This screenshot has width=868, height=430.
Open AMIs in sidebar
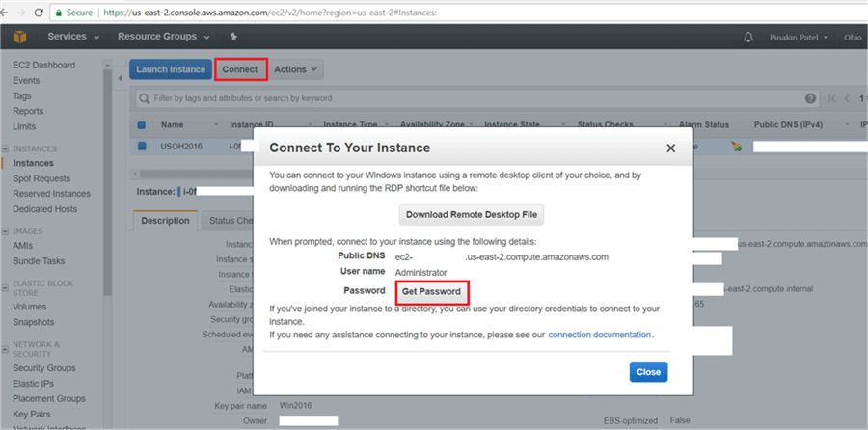[x=23, y=246]
